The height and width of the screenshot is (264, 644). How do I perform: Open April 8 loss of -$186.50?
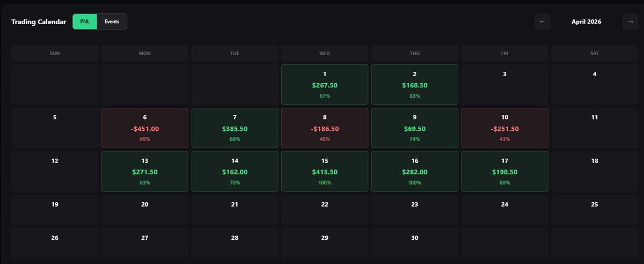pos(325,128)
